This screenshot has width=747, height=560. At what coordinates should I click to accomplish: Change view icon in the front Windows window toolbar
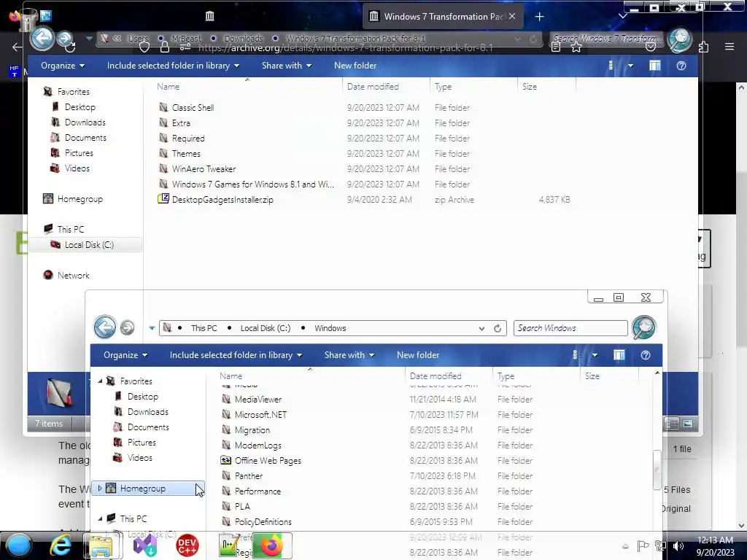[575, 355]
